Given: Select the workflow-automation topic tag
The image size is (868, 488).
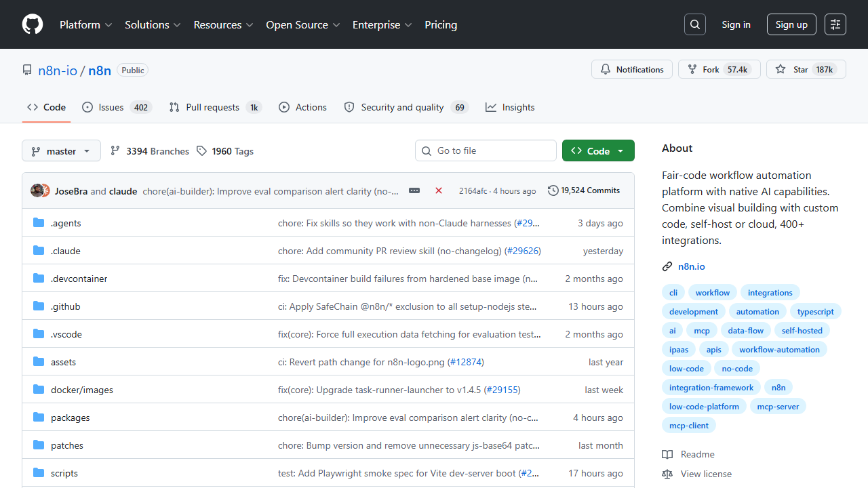Looking at the screenshot, I should click(x=779, y=350).
